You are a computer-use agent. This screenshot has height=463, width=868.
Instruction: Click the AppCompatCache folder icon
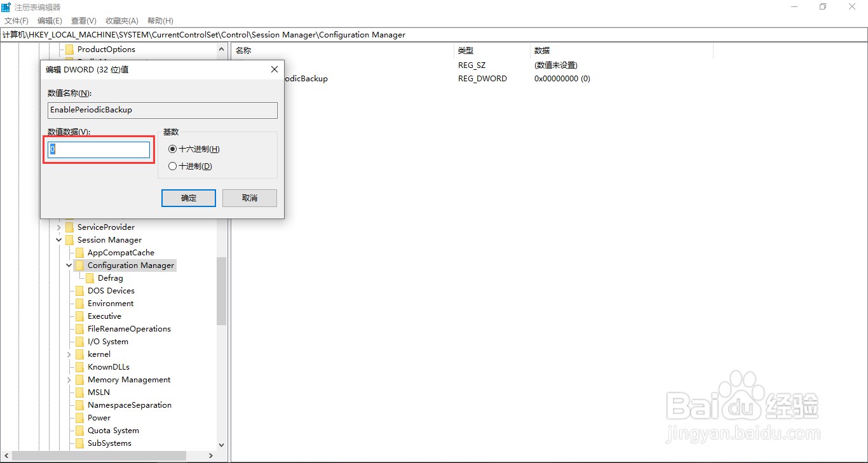point(79,253)
